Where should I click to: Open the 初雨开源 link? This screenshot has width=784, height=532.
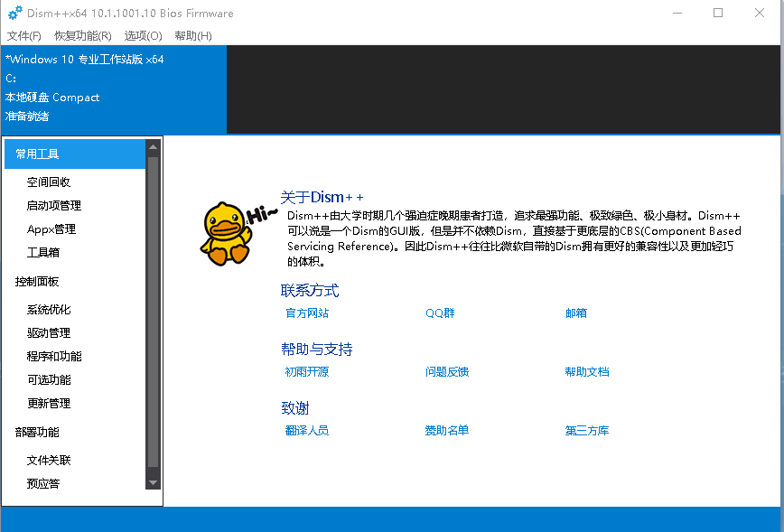[307, 371]
